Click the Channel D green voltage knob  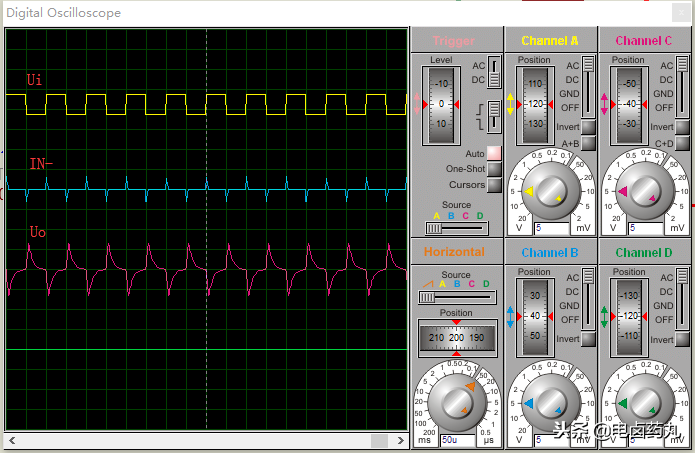pyautogui.click(x=645, y=403)
